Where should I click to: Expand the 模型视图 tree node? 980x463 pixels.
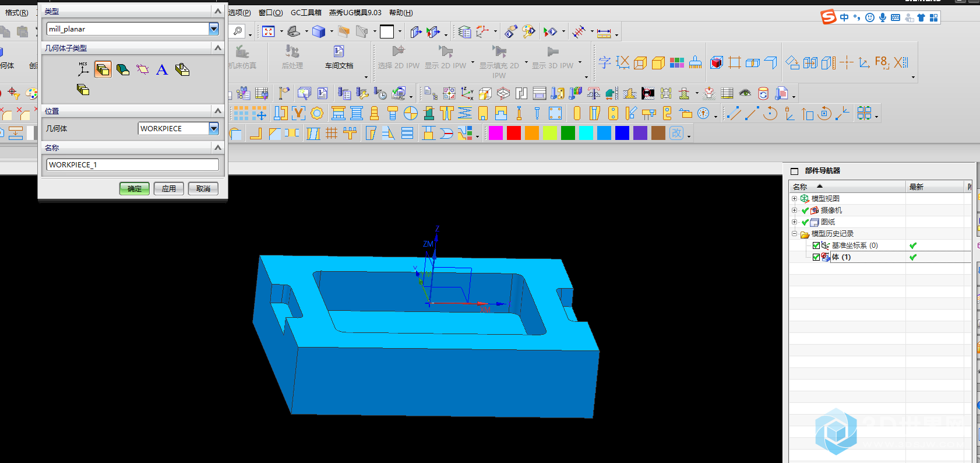point(794,198)
